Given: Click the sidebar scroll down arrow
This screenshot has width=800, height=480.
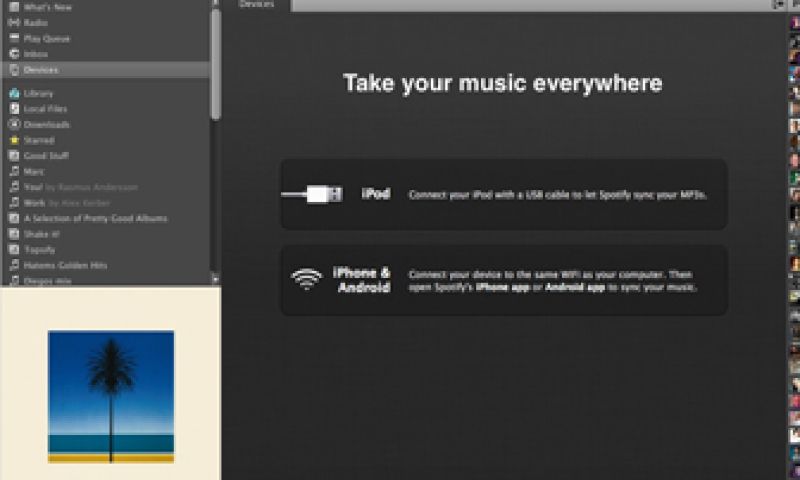Looking at the screenshot, I should coord(215,279).
